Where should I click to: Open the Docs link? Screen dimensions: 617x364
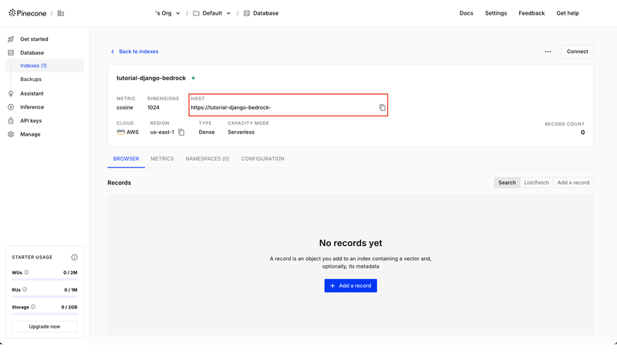click(x=467, y=13)
